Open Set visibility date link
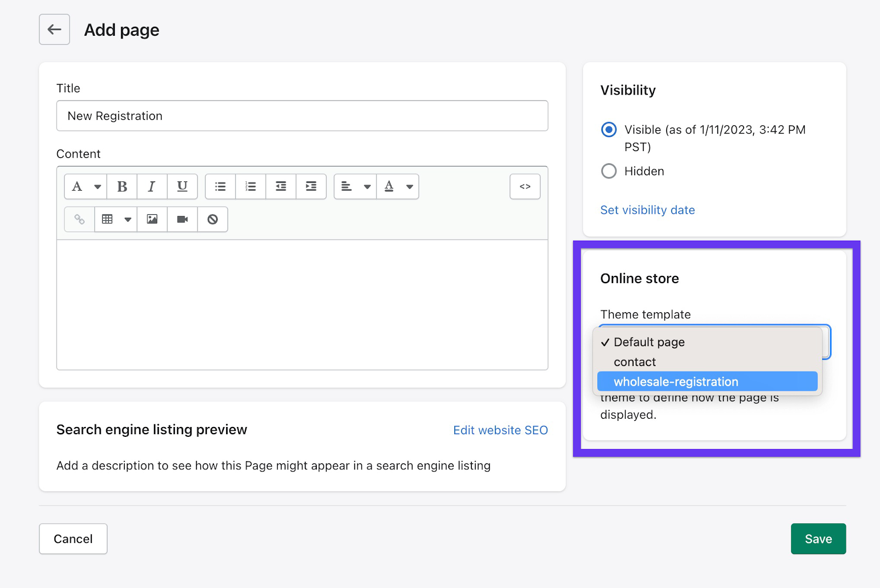The image size is (880, 588). [647, 210]
